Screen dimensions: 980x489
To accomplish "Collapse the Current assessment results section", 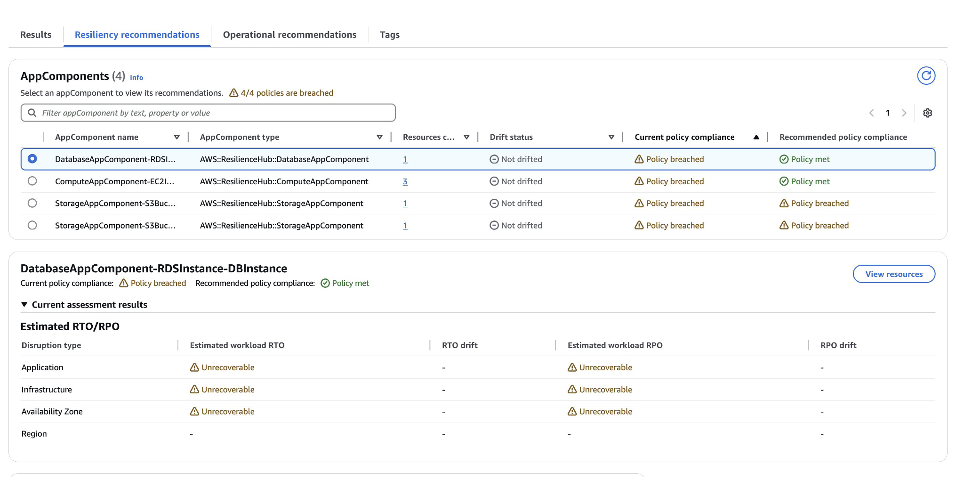I will [24, 304].
